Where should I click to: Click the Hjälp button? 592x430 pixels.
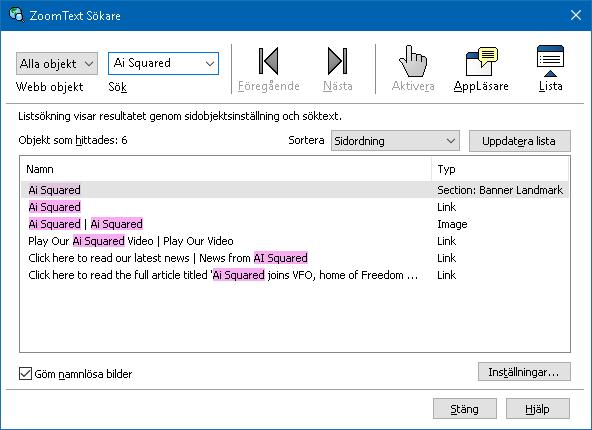point(538,409)
